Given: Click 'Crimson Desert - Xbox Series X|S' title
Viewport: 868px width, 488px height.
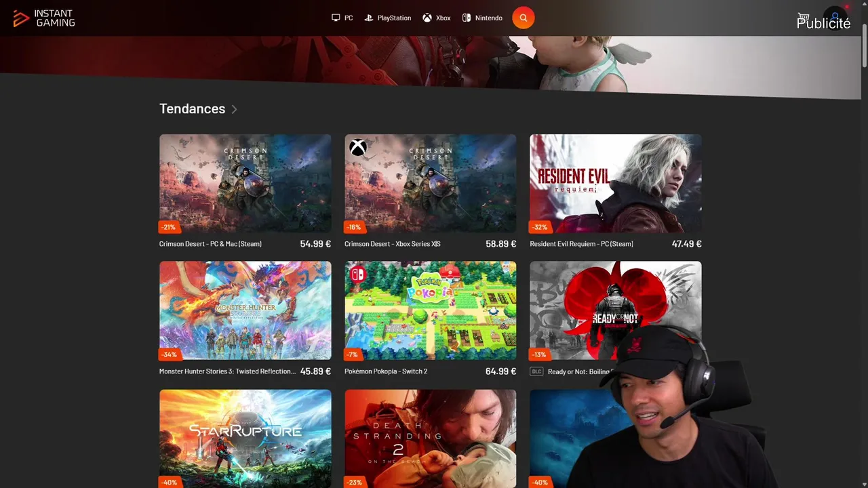Looking at the screenshot, I should click(393, 244).
